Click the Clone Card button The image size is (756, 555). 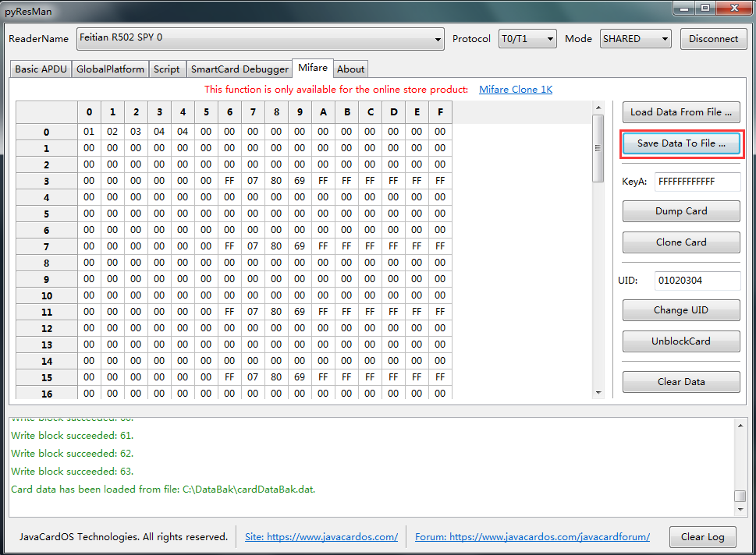tap(681, 242)
